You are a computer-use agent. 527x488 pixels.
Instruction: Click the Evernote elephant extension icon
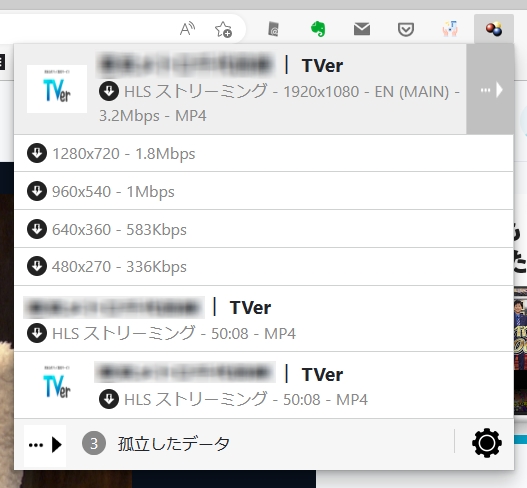(318, 29)
